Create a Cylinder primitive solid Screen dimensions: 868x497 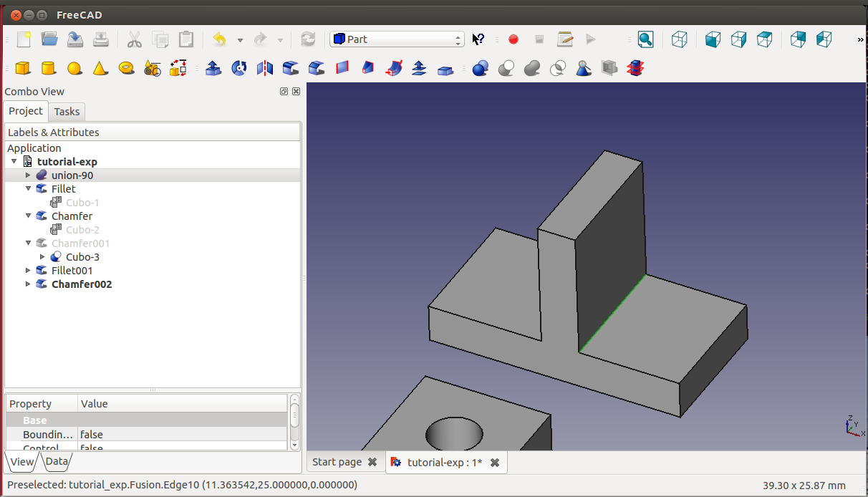tap(48, 68)
